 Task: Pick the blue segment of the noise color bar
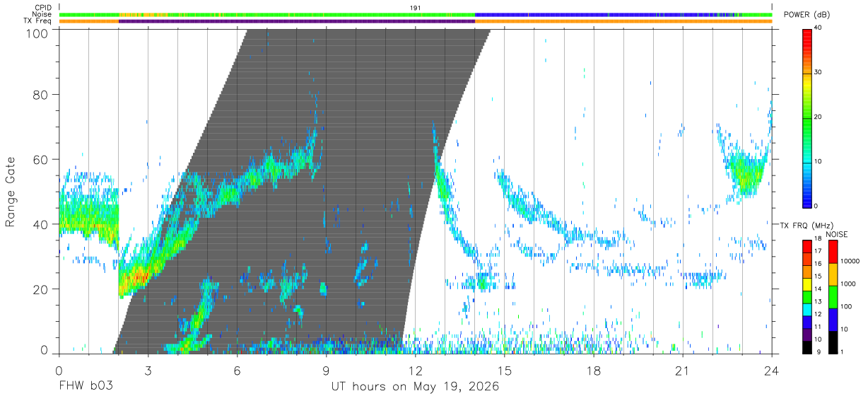(x=832, y=319)
